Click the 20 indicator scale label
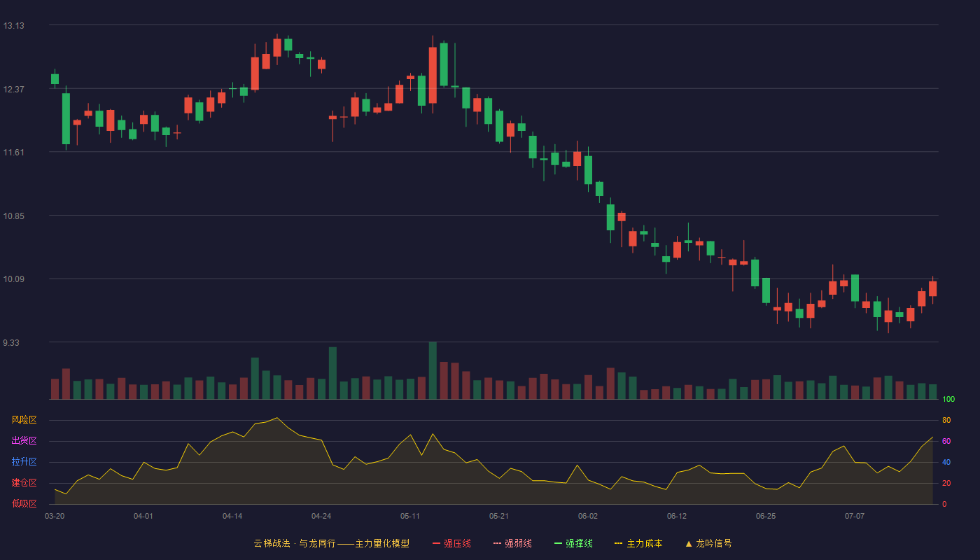Screen dimensions: 980x560 click(x=946, y=483)
